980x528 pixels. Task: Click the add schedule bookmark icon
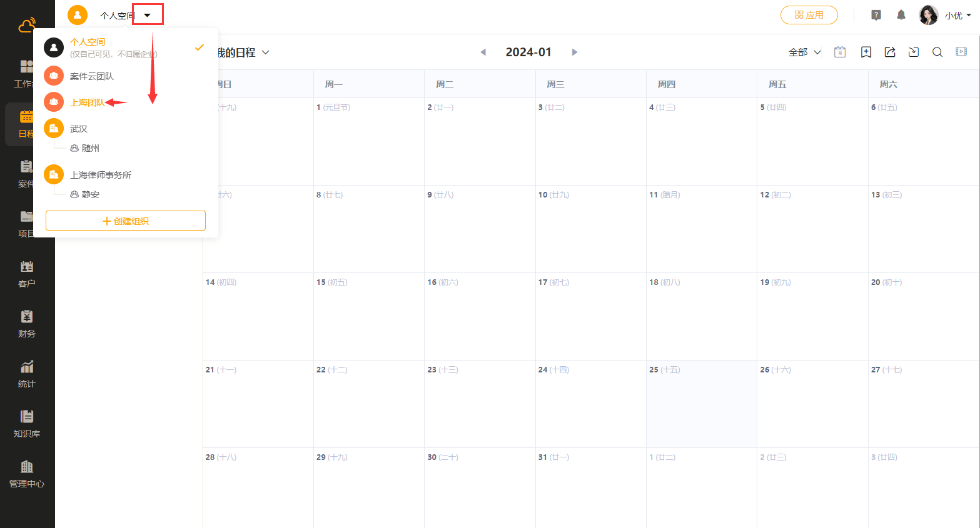click(x=866, y=52)
